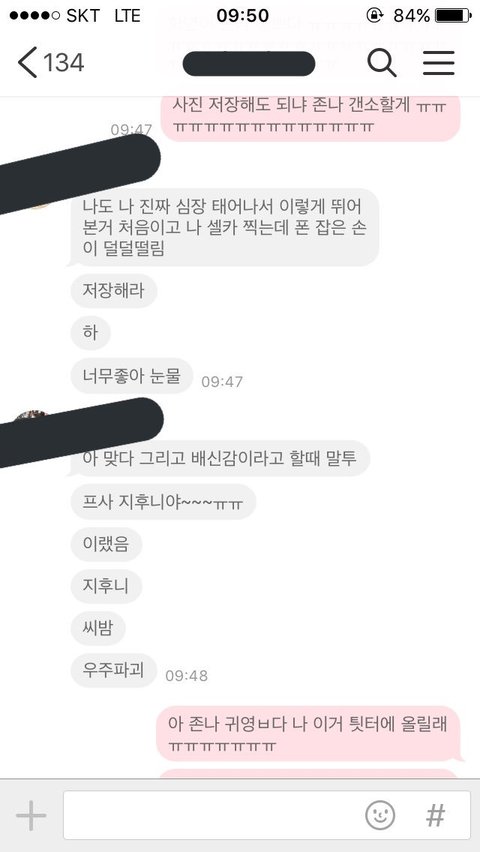Screen dimensions: 480x852
Task: Tap the back arrow next to 134
Action: click(x=27, y=62)
